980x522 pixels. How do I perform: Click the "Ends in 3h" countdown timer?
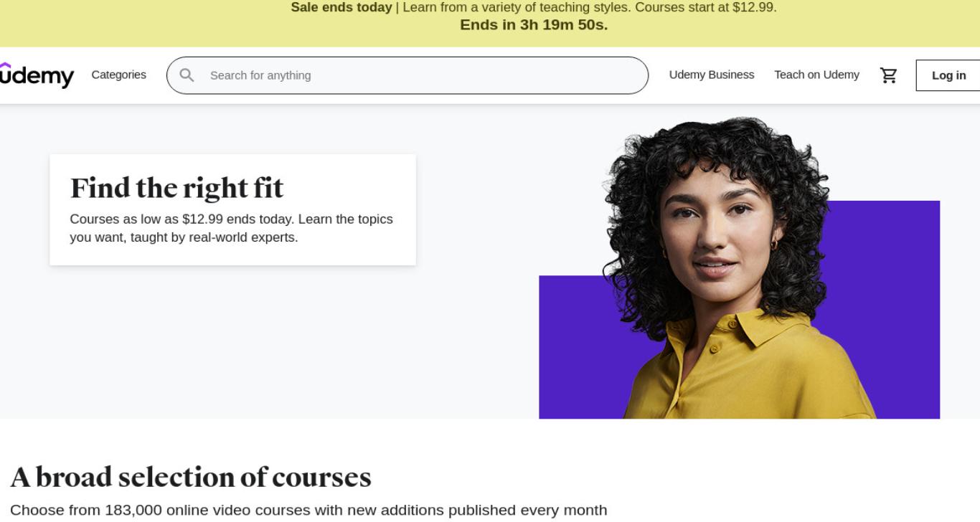pos(534,25)
